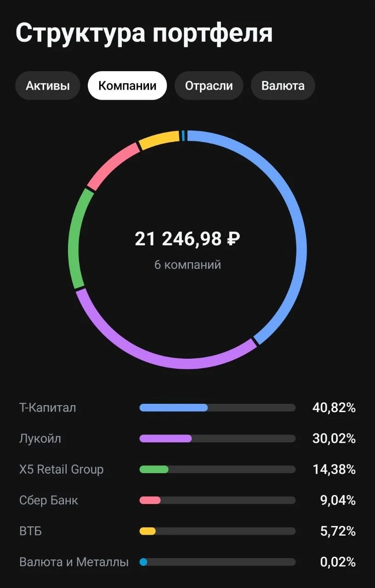The width and height of the screenshot is (375, 588).
Task: Select the 14,38% share value
Action: pos(334,469)
